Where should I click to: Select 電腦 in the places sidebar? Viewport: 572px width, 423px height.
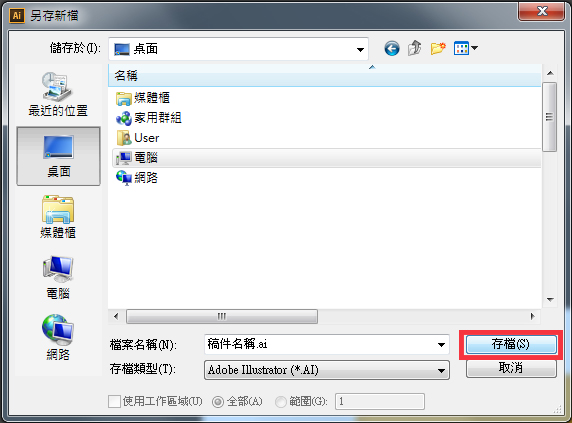coord(58,278)
